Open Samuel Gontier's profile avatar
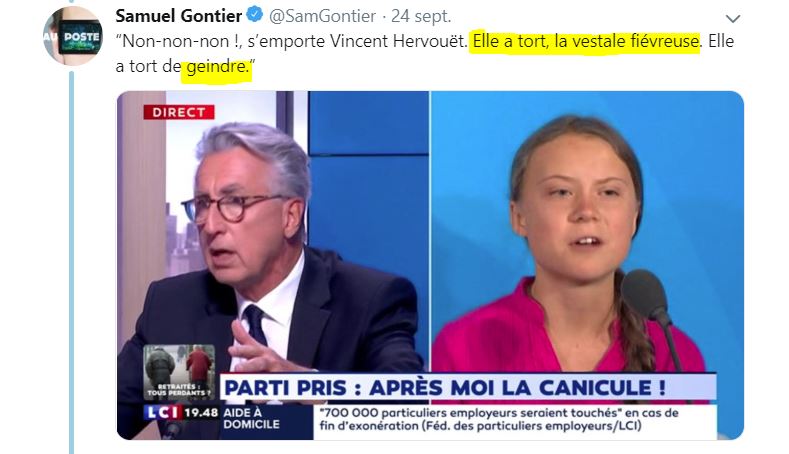This screenshot has height=454, width=789. (x=73, y=36)
